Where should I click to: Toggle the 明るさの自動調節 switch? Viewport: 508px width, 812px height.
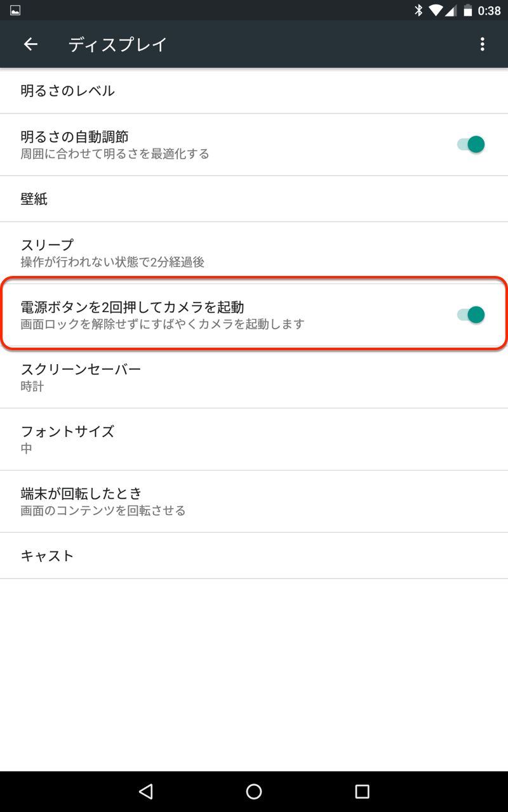[471, 145]
